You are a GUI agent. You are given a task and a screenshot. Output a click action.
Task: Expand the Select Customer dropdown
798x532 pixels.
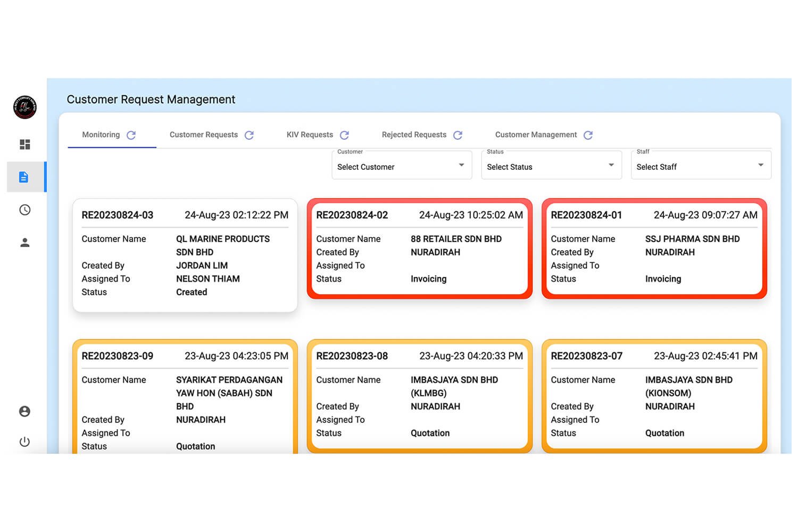point(402,167)
